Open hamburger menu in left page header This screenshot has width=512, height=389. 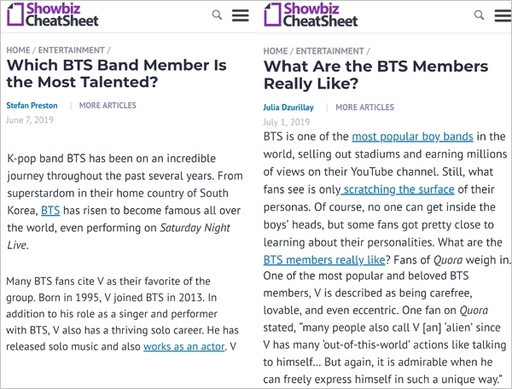(240, 15)
